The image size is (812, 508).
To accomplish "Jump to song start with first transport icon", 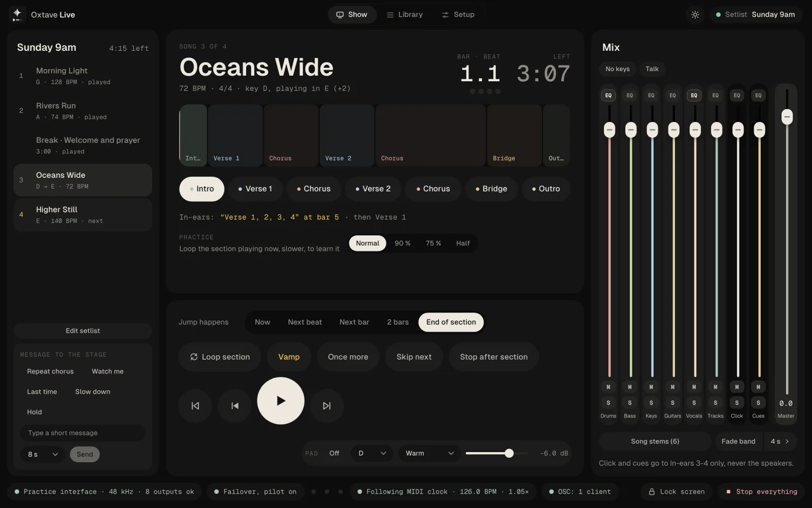I will (195, 405).
